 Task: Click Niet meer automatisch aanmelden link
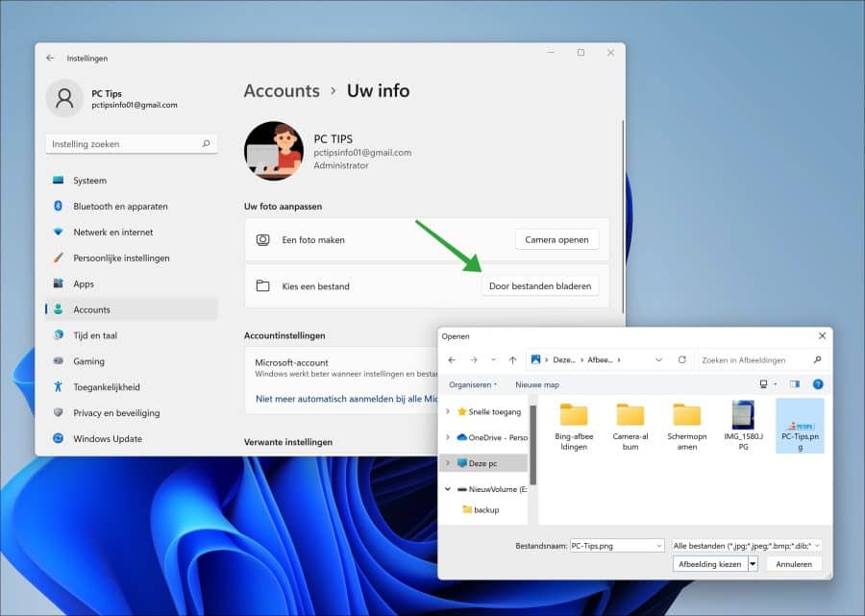(346, 399)
